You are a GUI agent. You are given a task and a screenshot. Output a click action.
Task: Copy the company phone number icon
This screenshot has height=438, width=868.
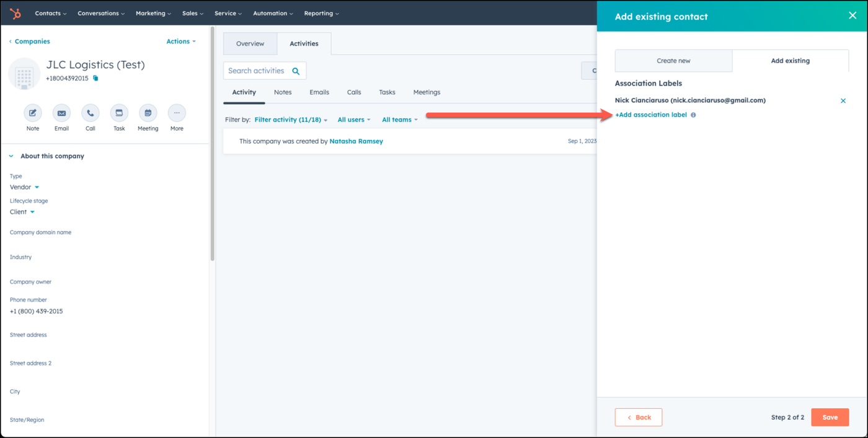[x=95, y=79]
